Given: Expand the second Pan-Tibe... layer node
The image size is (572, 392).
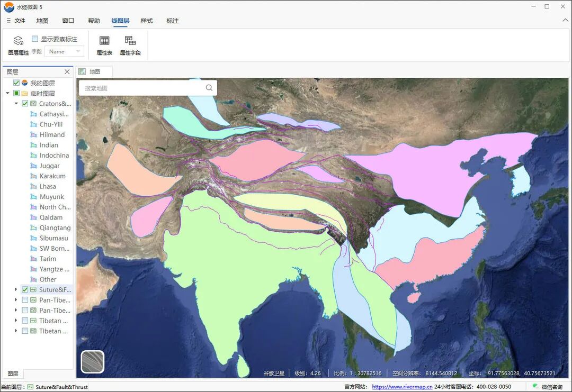Looking at the screenshot, I should 16,311.
